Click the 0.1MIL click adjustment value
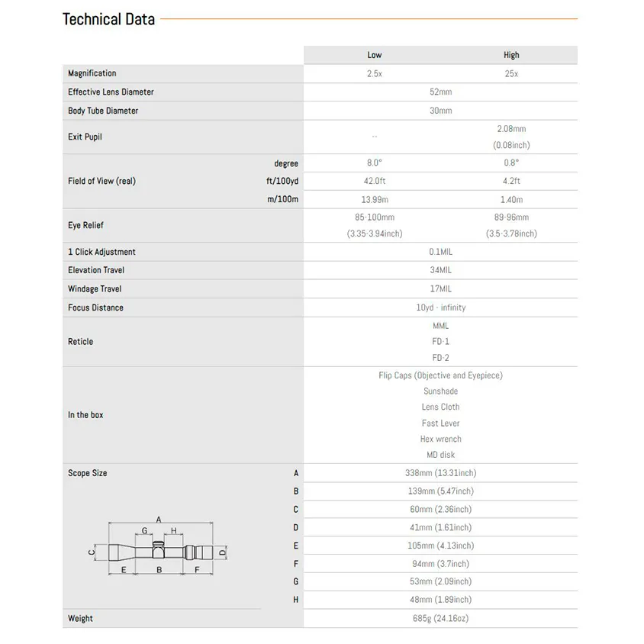The width and height of the screenshot is (644, 644). click(x=440, y=252)
